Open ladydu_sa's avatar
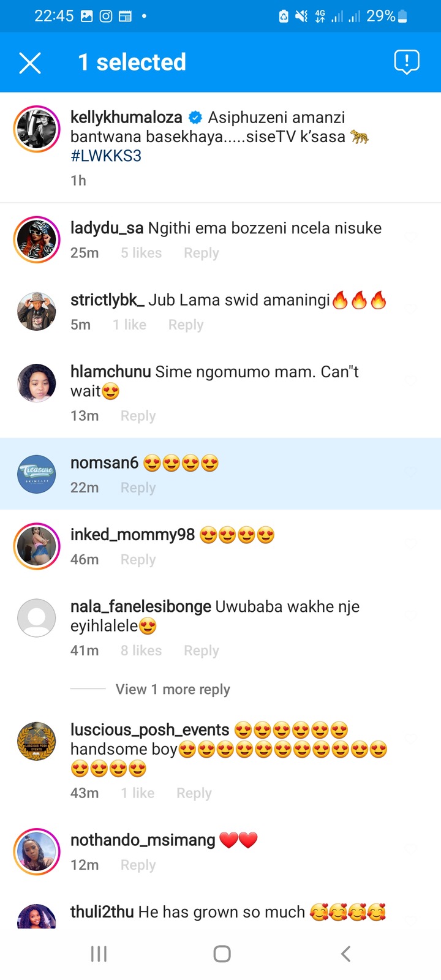 click(x=37, y=239)
